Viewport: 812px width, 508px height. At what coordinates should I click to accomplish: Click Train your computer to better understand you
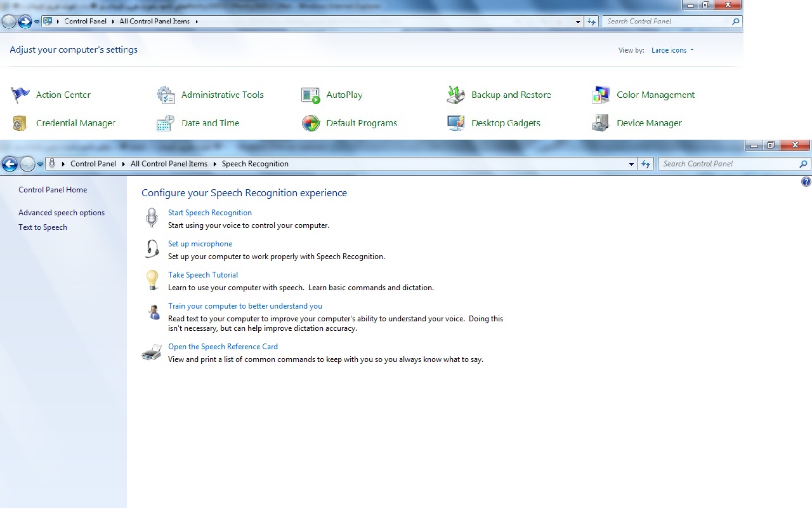point(245,306)
